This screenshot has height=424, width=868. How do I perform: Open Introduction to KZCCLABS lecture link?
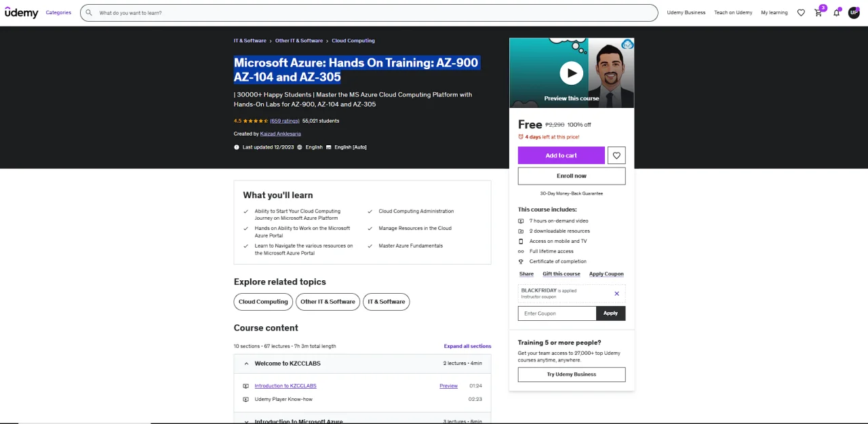pyautogui.click(x=285, y=386)
